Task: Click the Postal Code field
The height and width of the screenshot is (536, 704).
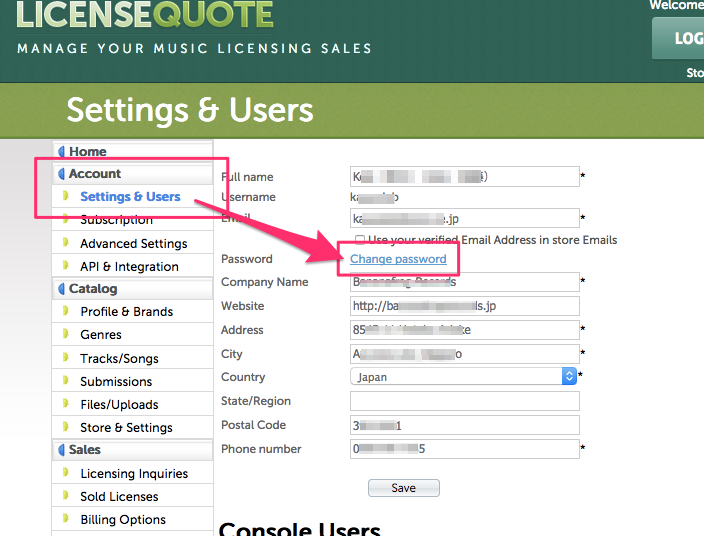Action: click(x=465, y=425)
